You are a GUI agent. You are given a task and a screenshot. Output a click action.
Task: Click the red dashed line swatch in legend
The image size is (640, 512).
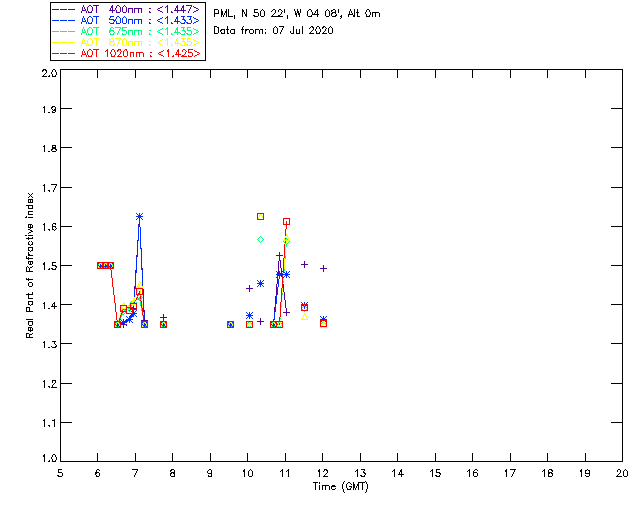coord(63,53)
